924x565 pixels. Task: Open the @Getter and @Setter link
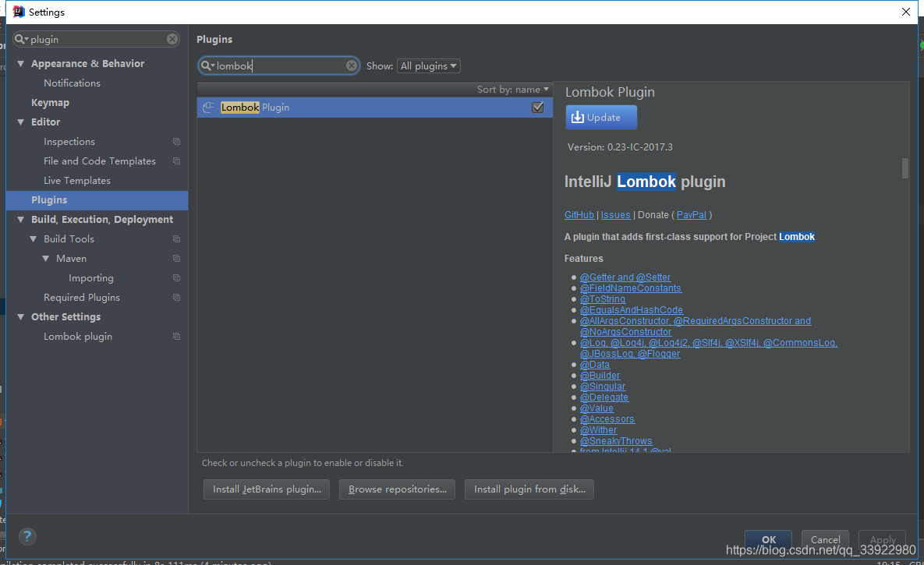(625, 277)
